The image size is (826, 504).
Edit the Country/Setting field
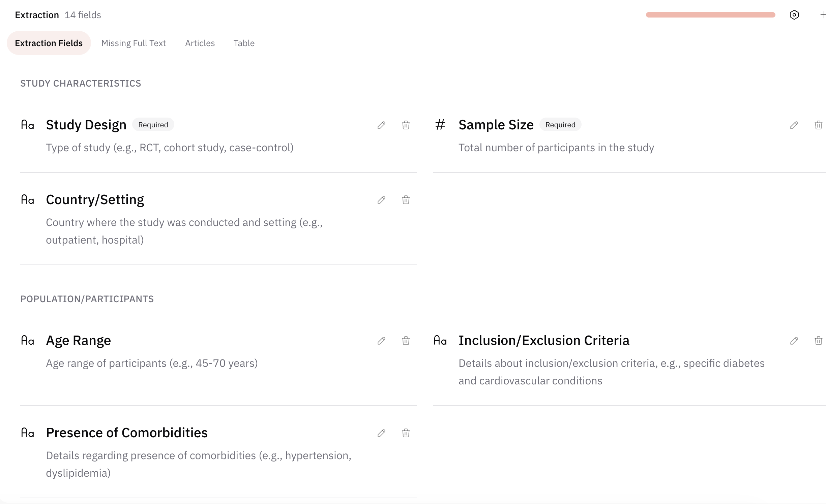click(381, 200)
